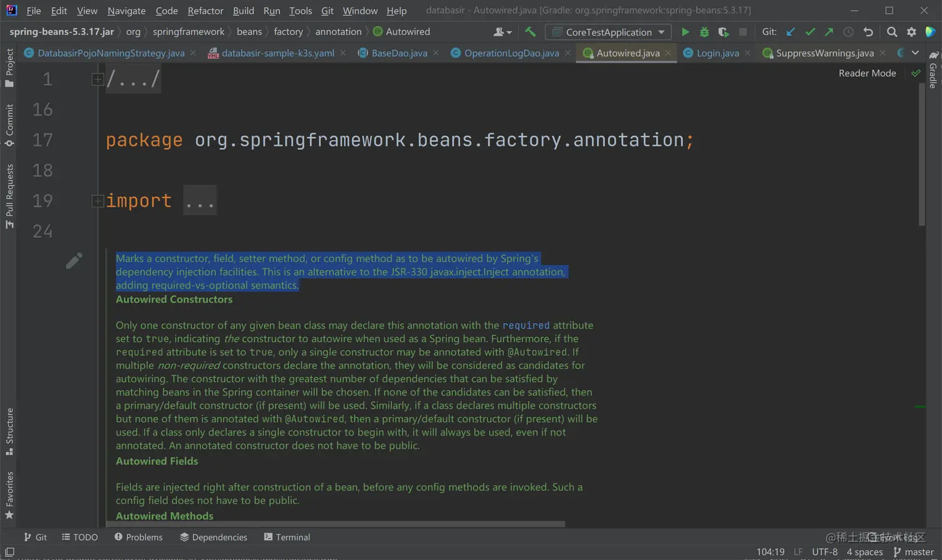Image resolution: width=942 pixels, height=560 pixels.
Task: Open the Favorites tool window
Action: pyautogui.click(x=9, y=495)
